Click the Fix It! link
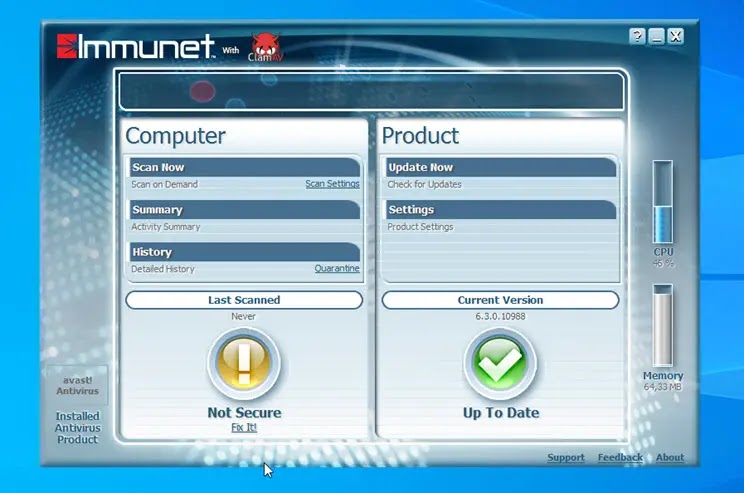The width and height of the screenshot is (744, 493). (244, 427)
